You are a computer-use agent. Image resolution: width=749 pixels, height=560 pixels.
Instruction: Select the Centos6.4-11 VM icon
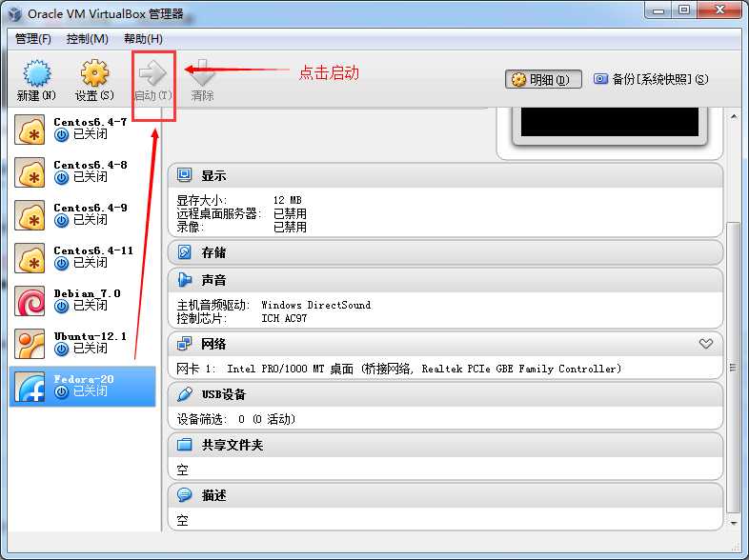click(30, 258)
